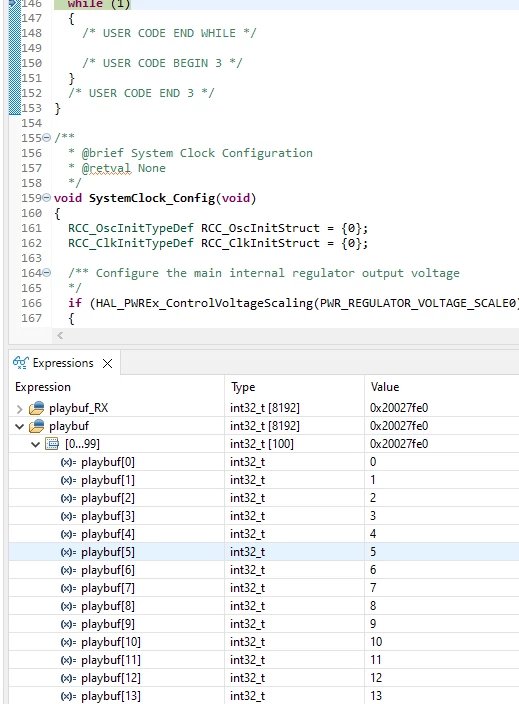Viewport: 519px width, 704px height.
Task: Fold the comment block at line 155
Action: click(x=46, y=138)
